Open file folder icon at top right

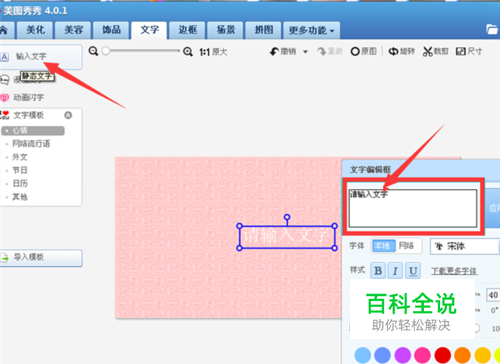(x=492, y=30)
